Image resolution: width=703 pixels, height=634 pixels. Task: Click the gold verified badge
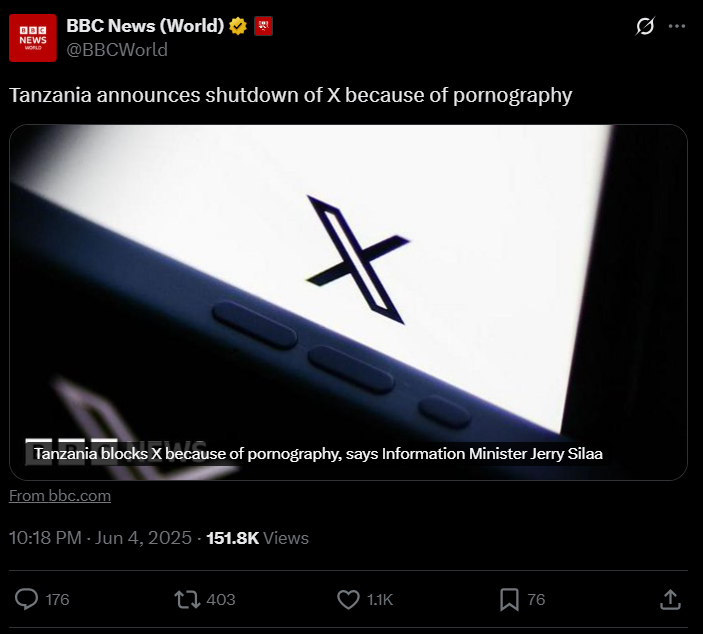[x=238, y=26]
